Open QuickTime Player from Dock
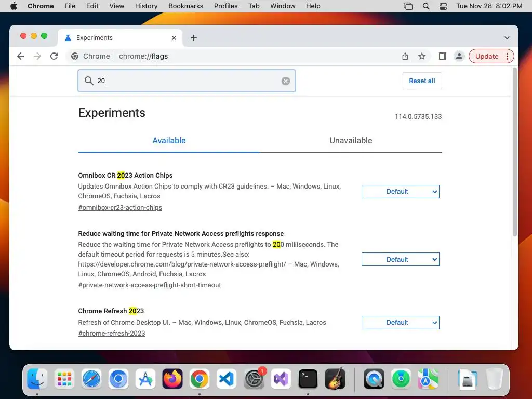 (374, 379)
